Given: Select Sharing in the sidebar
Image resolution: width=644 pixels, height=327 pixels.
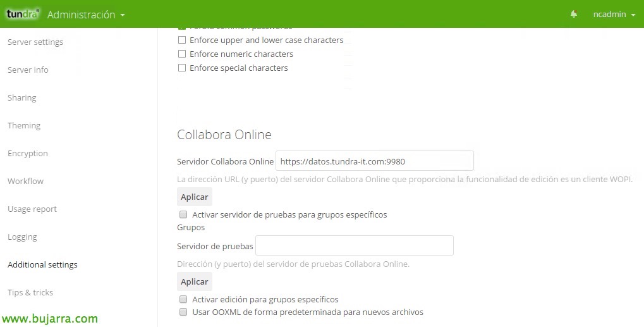Looking at the screenshot, I should [22, 98].
